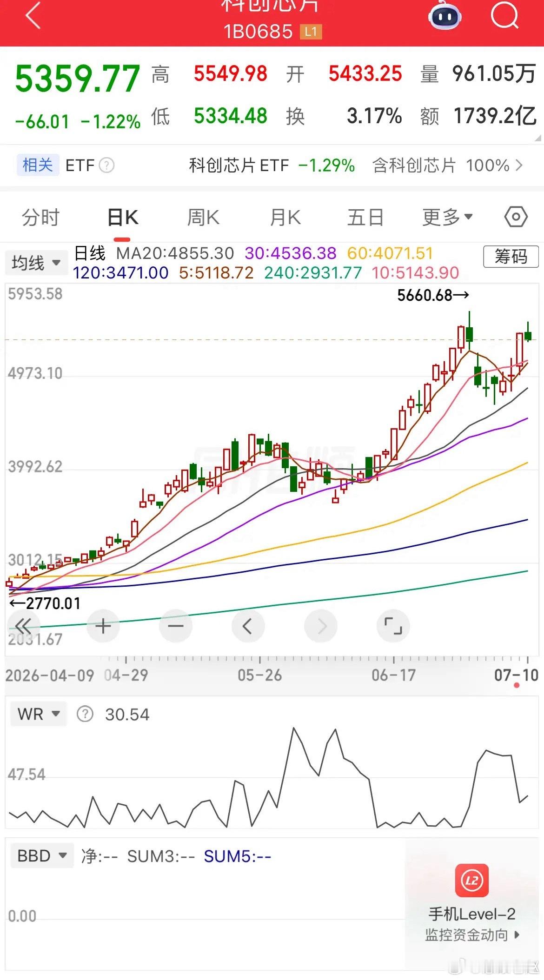
Task: Tap the 相关 tag
Action: (x=38, y=165)
